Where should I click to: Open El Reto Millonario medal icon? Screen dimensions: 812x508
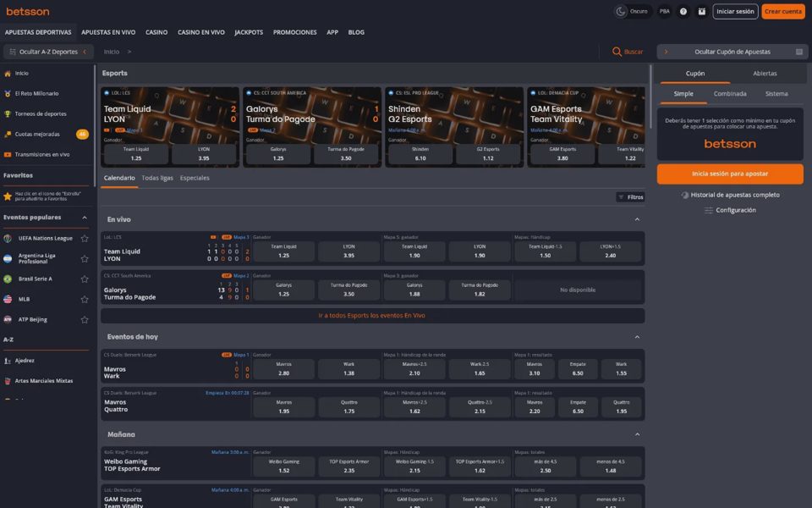point(8,94)
